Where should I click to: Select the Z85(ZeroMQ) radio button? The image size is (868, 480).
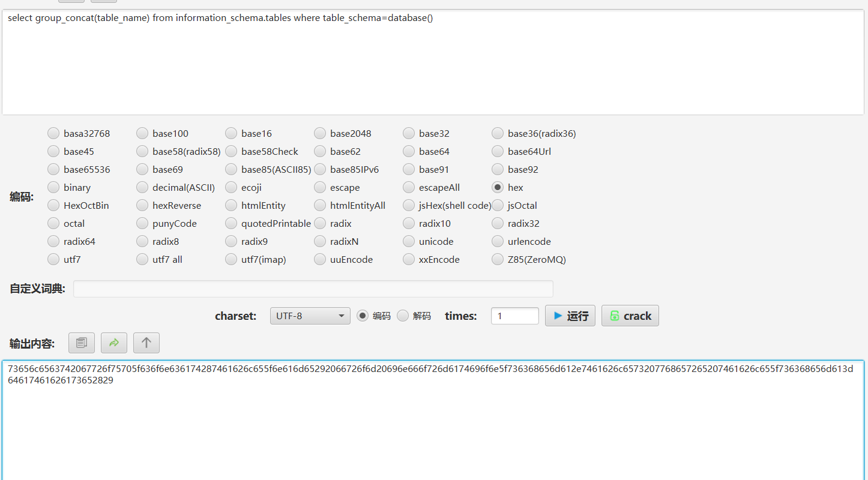click(498, 259)
